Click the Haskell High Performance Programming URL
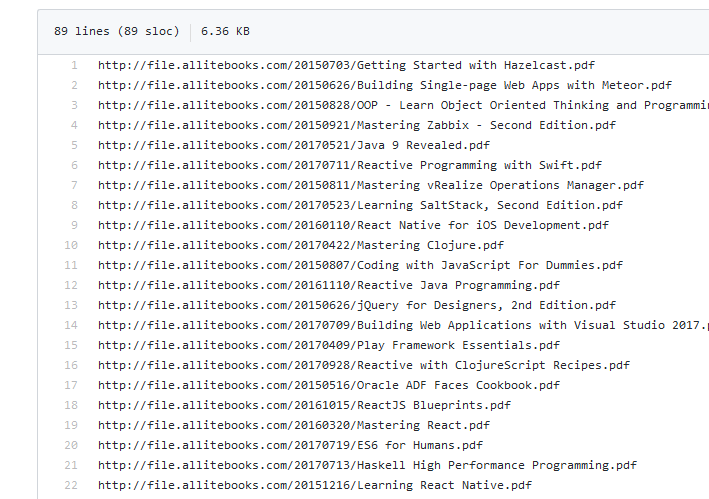The image size is (709, 499). click(367, 465)
